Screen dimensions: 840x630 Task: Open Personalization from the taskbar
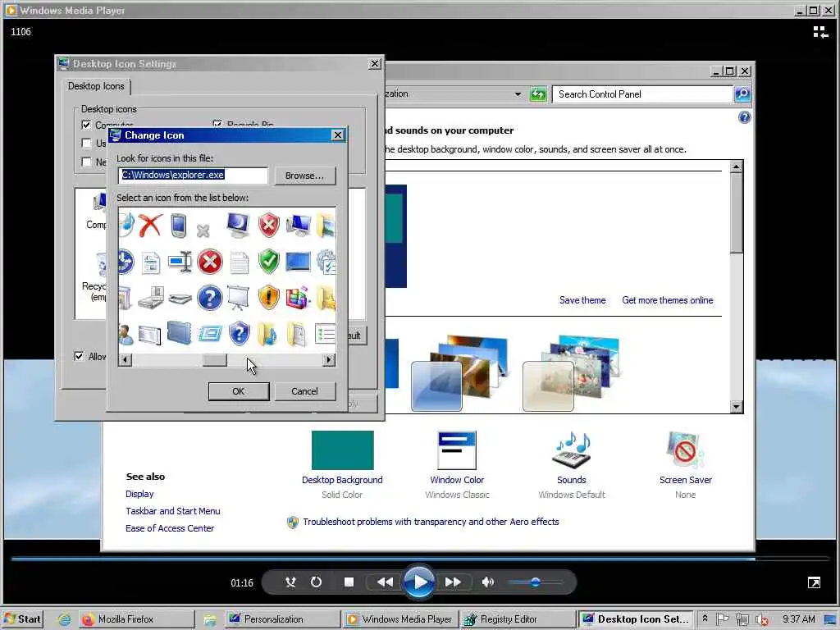coord(282,619)
